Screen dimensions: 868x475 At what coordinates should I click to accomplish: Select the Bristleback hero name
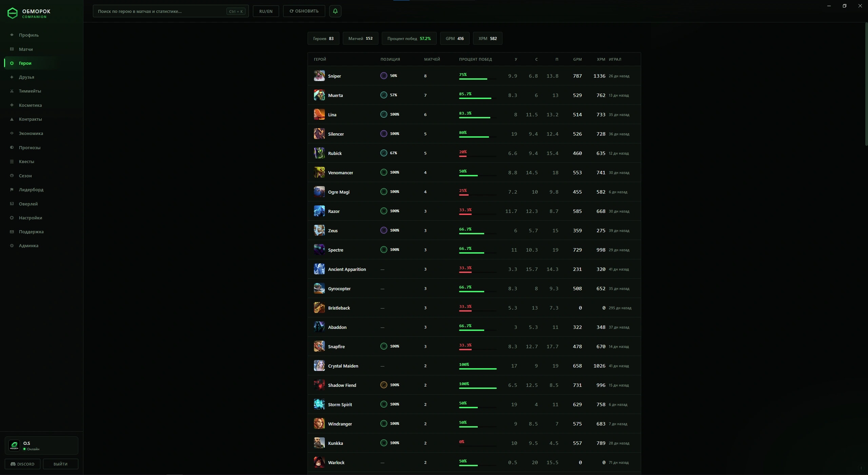(x=339, y=308)
